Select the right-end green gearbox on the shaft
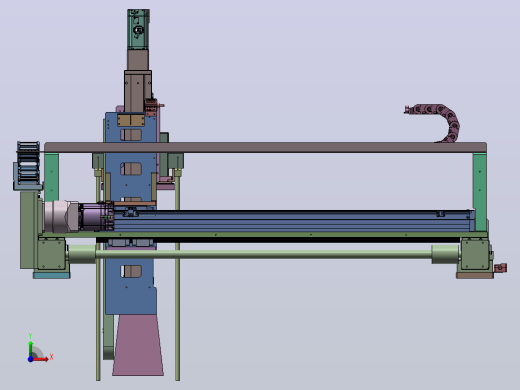The image size is (520, 390). 474,254
